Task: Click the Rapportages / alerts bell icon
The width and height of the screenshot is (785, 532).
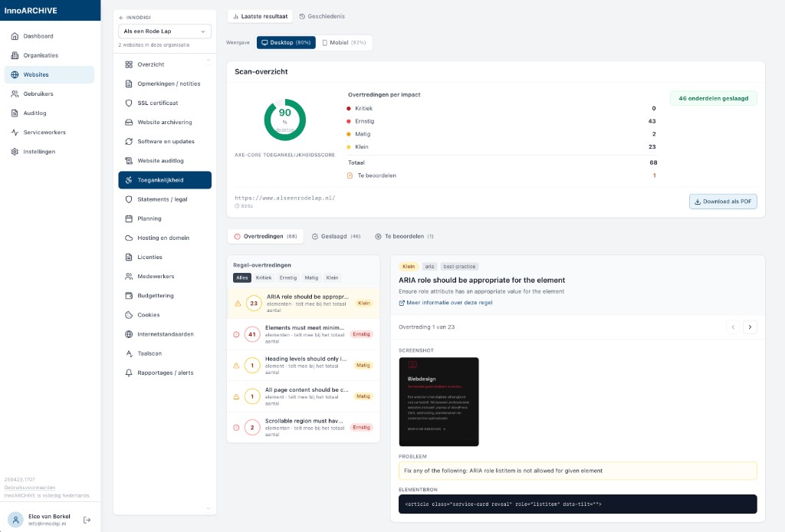Action: pos(130,373)
